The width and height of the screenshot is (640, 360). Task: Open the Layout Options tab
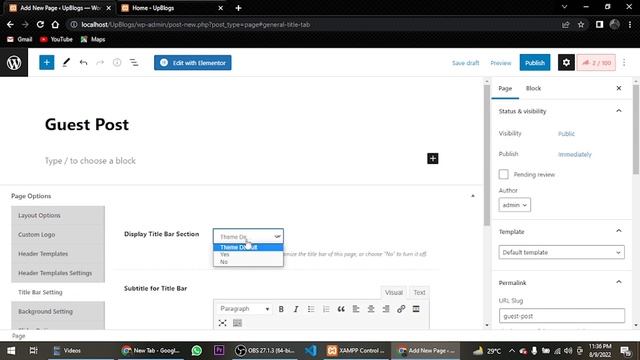tap(58, 215)
